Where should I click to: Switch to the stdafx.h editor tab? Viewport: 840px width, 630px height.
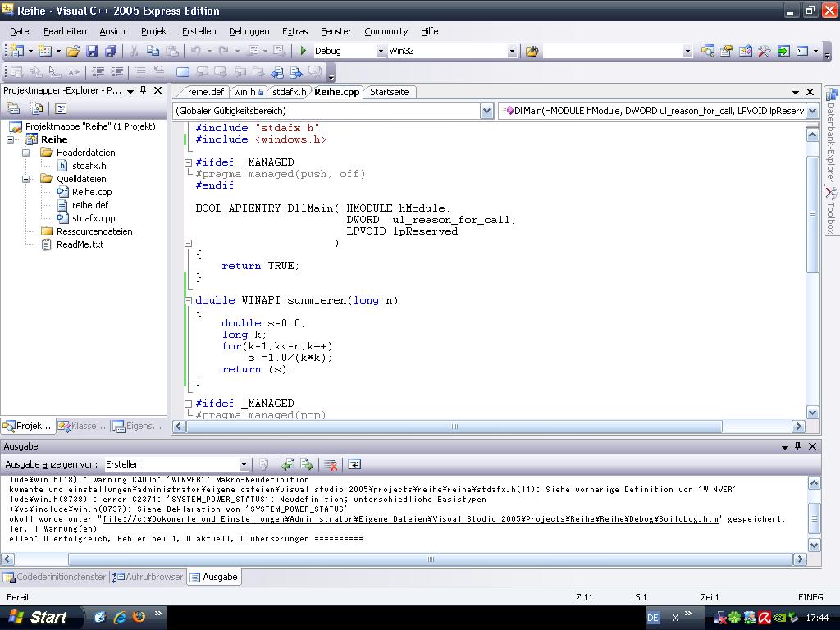289,92
